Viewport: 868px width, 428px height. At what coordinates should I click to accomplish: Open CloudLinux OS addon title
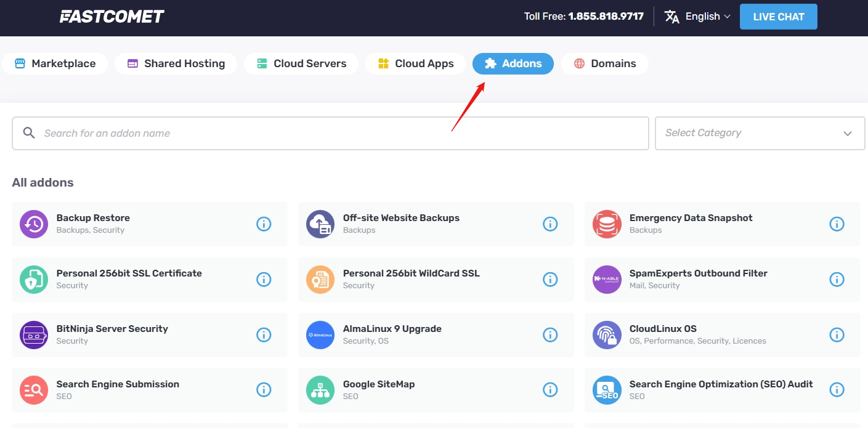(663, 329)
